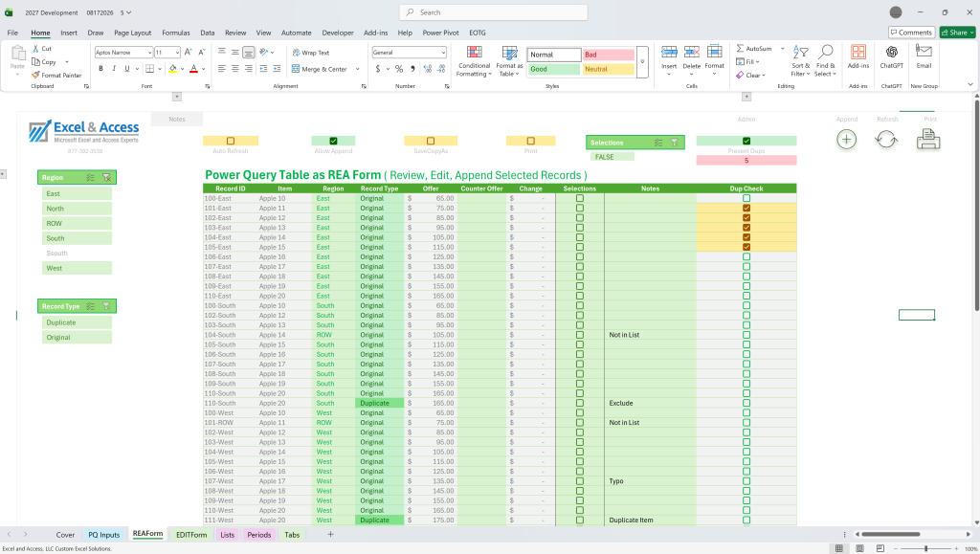Open the number format dropdown

pyautogui.click(x=443, y=53)
